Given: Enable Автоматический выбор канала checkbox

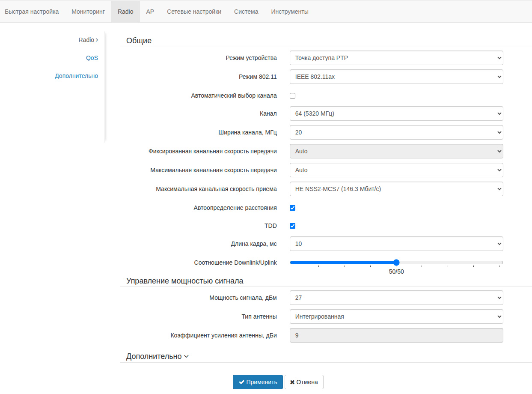Looking at the screenshot, I should coord(293,96).
